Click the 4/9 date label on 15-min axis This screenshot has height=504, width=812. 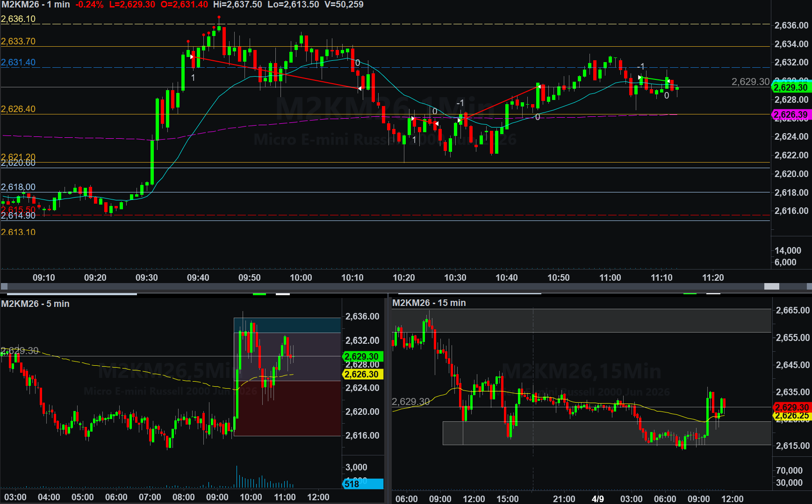coord(597,498)
